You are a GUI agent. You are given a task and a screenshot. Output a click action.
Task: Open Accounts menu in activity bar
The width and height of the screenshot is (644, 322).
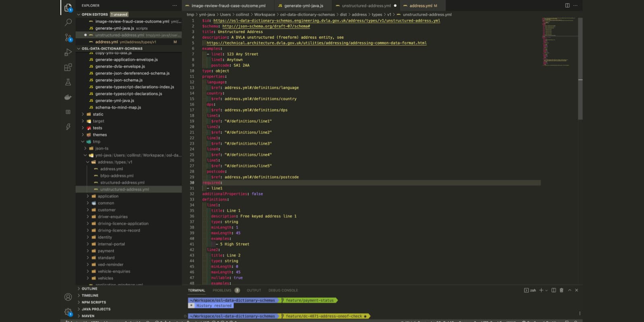click(x=68, y=297)
